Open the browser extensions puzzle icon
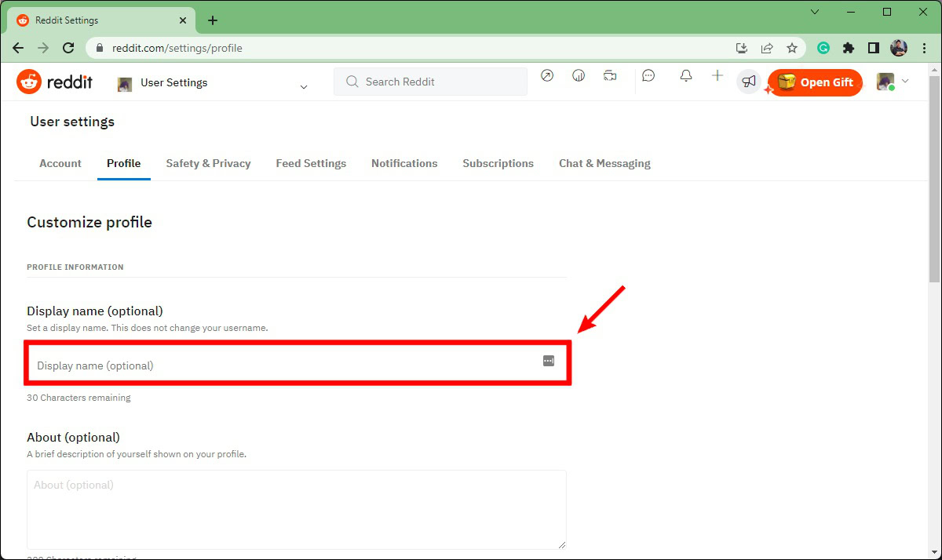 click(x=848, y=47)
